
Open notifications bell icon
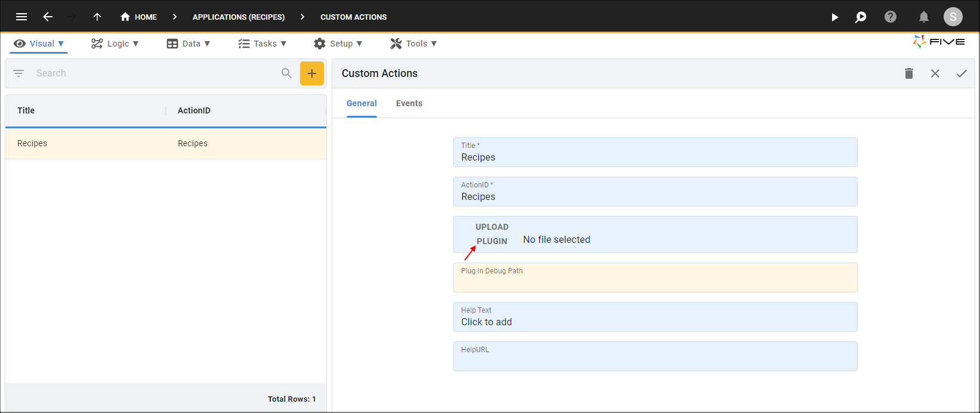coord(923,17)
